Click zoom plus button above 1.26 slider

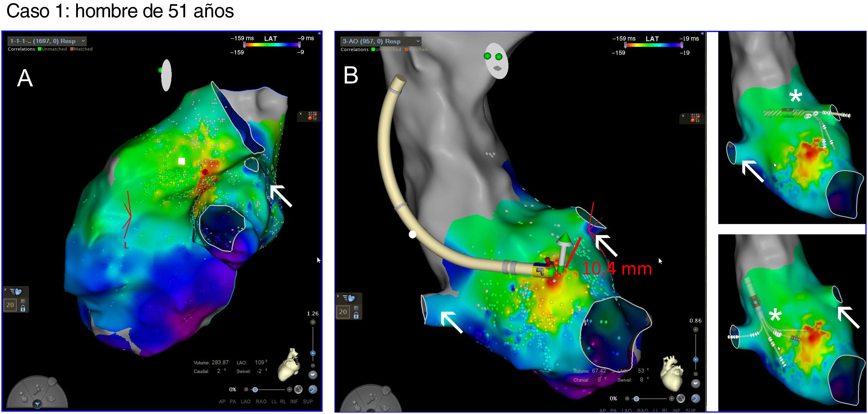313,322
